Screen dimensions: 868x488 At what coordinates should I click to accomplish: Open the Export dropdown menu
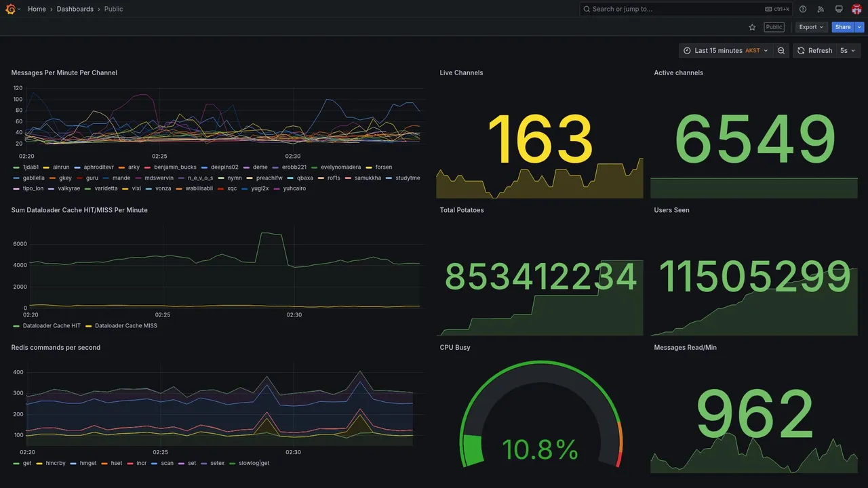tap(811, 27)
